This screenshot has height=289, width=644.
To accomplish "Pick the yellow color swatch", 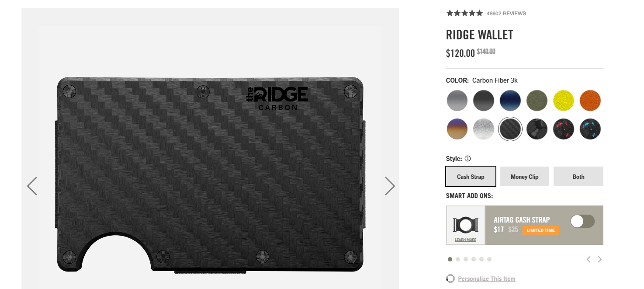I will [x=564, y=101].
